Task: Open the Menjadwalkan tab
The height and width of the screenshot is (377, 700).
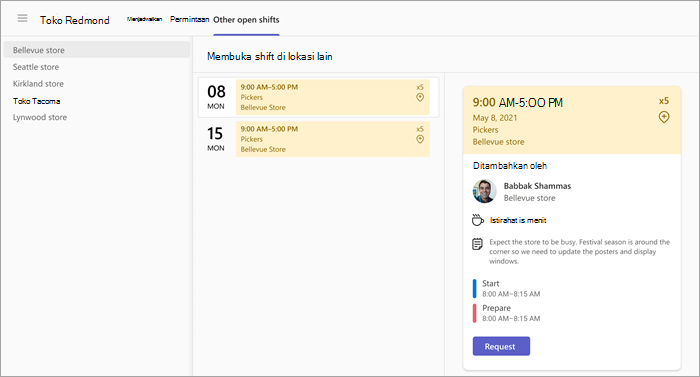Action: [144, 19]
